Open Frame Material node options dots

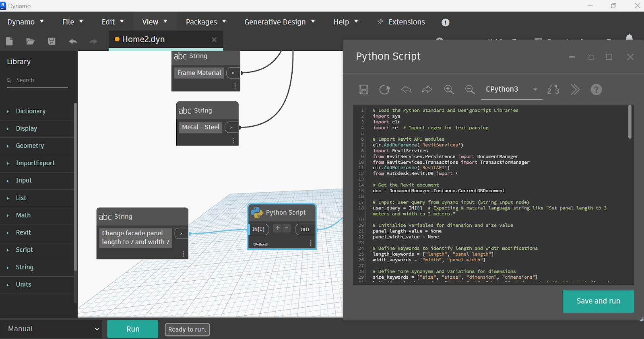[235, 86]
